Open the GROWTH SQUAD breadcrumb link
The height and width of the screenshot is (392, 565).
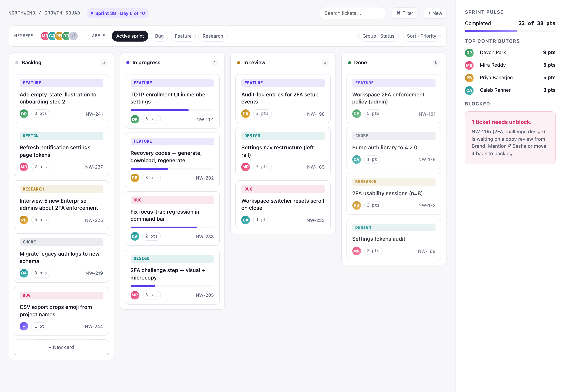(62, 13)
